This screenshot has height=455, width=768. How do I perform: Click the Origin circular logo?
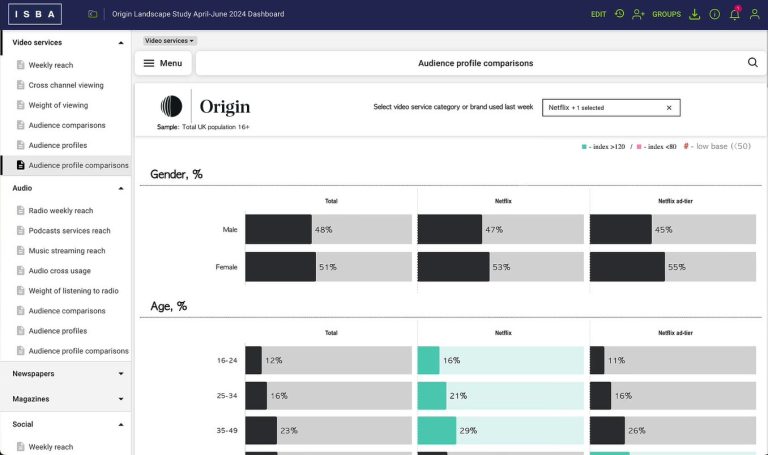pos(171,106)
